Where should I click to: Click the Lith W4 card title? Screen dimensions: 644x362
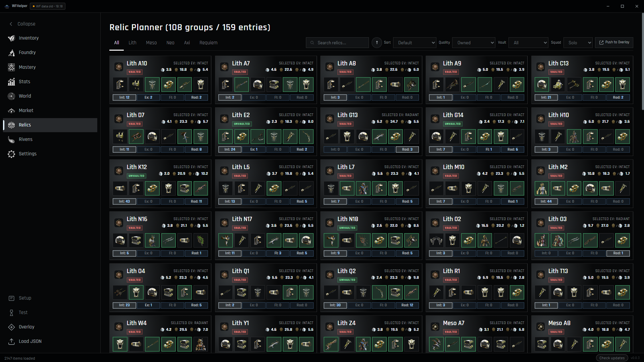tap(137, 323)
